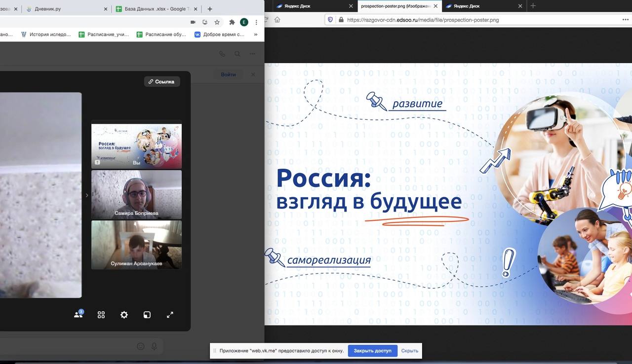This screenshot has height=364, width=632.
Task: Open the call participants list
Action: pos(79,315)
